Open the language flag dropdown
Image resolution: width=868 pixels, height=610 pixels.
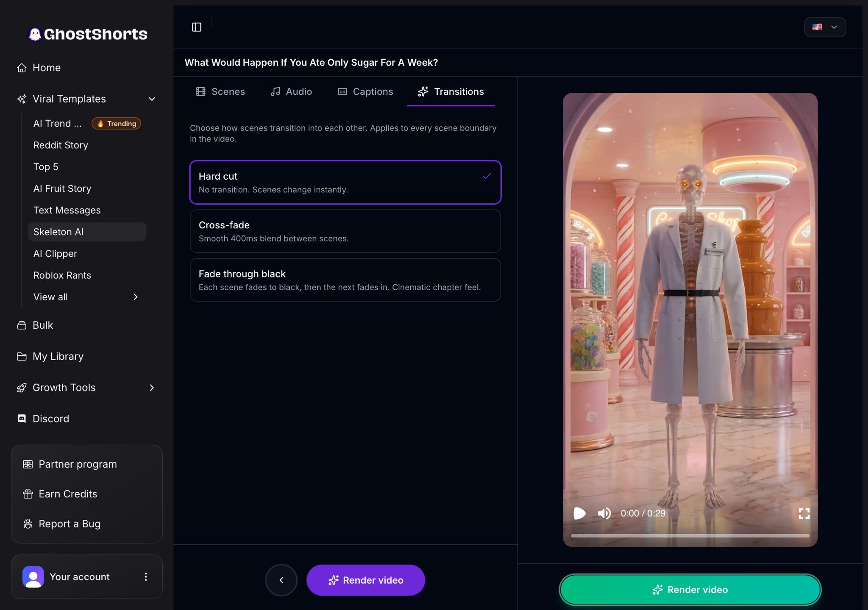point(825,27)
